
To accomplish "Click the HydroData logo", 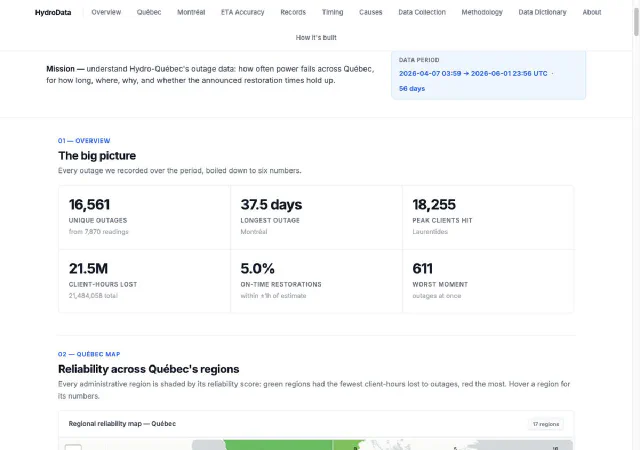I will (x=53, y=13).
